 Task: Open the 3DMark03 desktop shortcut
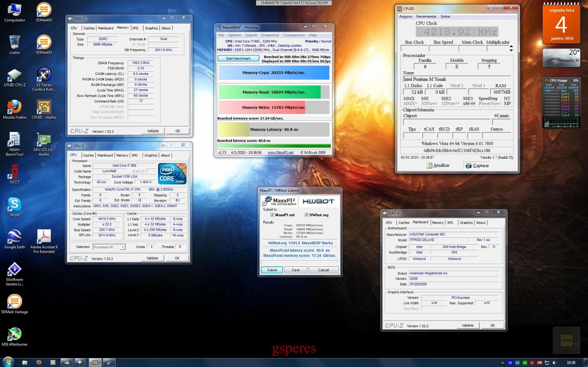[44, 44]
